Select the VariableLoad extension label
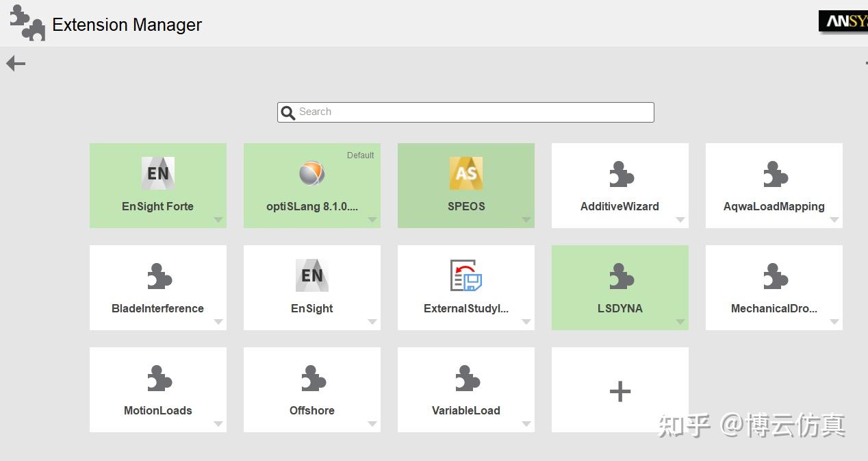Image resolution: width=868 pixels, height=461 pixels. click(466, 410)
